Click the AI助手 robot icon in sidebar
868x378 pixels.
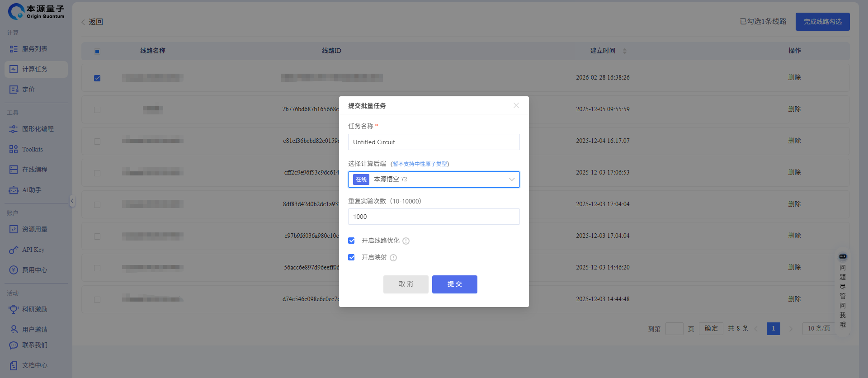point(14,190)
